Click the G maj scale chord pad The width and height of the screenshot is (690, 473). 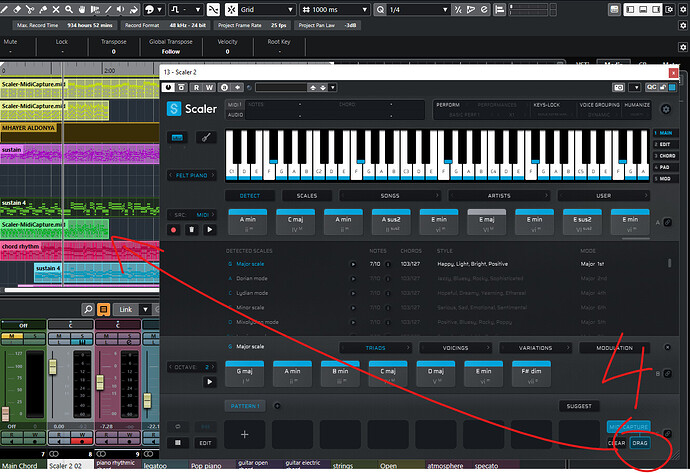[x=244, y=374]
